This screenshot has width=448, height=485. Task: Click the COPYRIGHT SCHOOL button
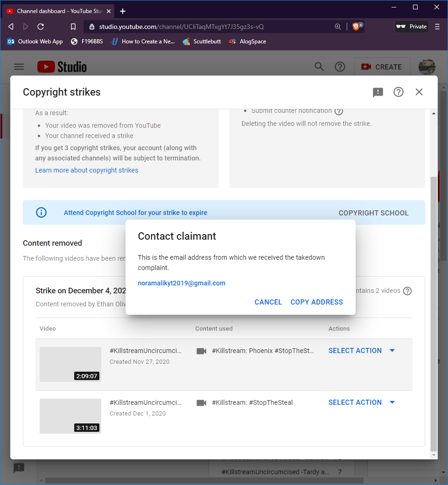(x=373, y=213)
